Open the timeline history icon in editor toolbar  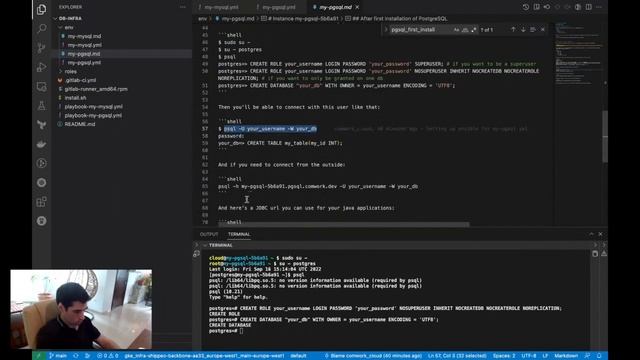pyautogui.click(x=525, y=7)
